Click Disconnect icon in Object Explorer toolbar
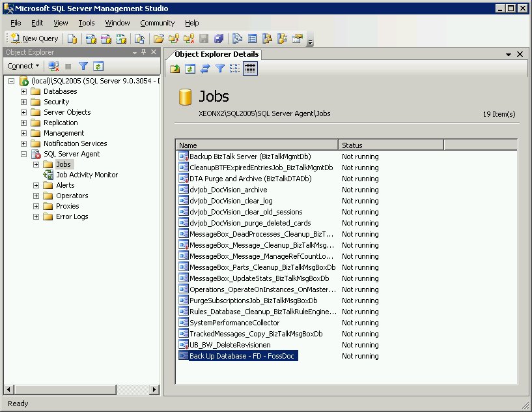The height and width of the screenshot is (412, 532). pyautogui.click(x=53, y=66)
